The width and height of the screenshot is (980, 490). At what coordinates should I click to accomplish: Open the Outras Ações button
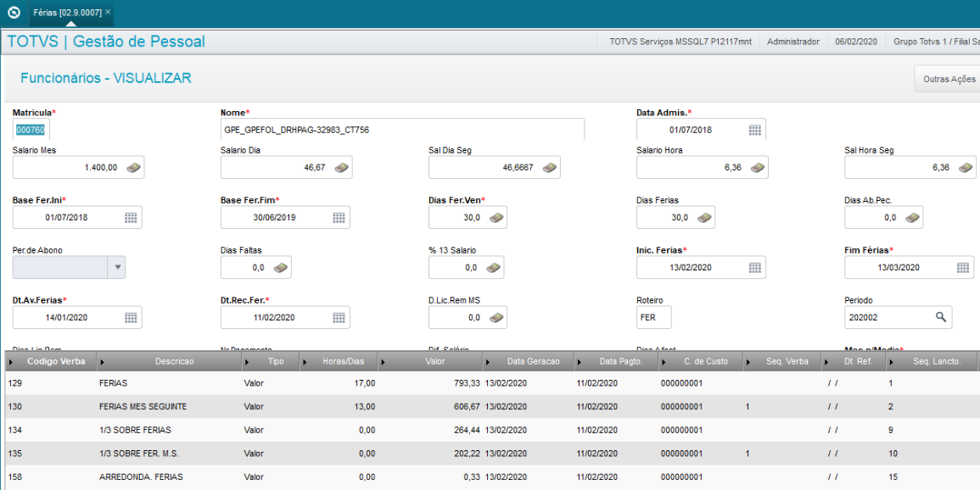948,80
